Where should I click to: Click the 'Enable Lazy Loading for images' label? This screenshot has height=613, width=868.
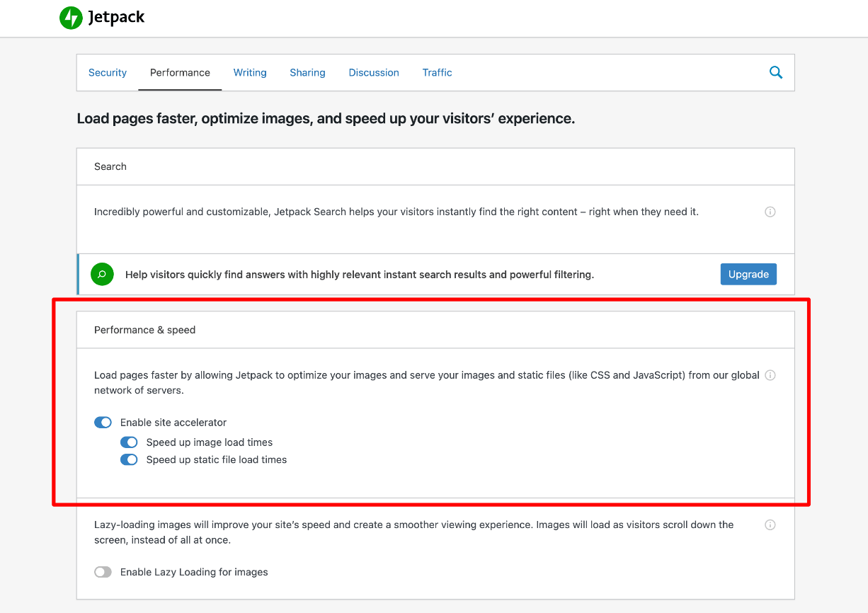[x=194, y=572]
